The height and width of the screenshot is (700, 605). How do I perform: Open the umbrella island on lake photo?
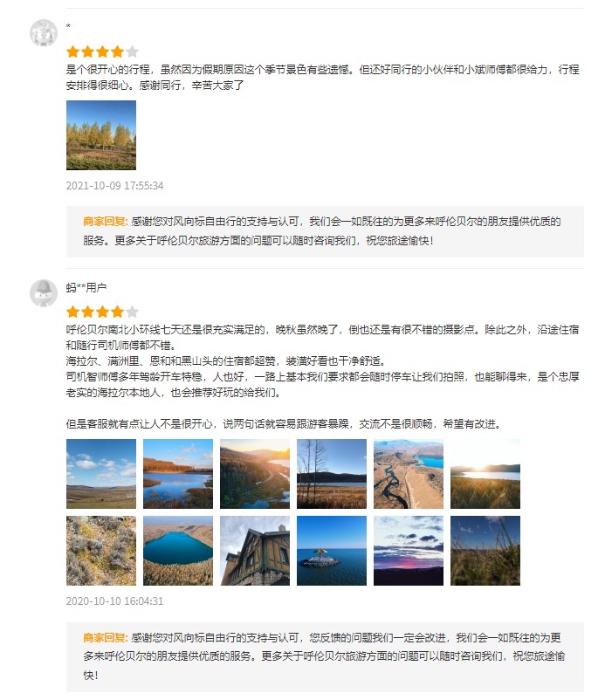point(332,551)
